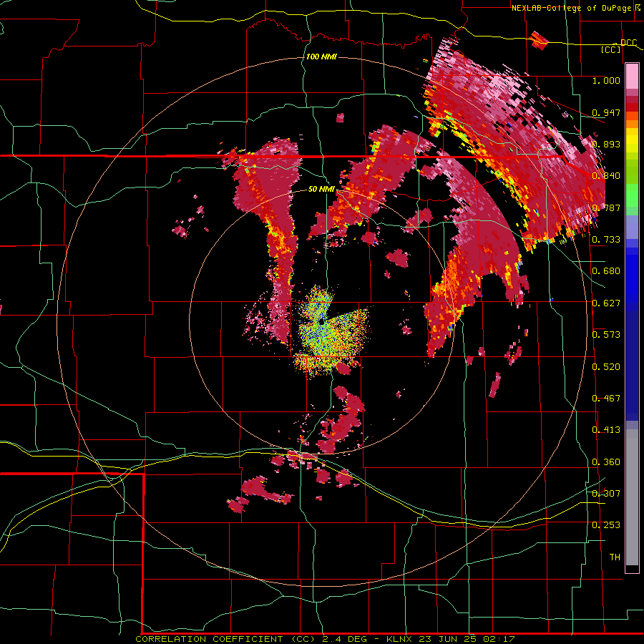The width and height of the screenshot is (644, 644).
Task: Select the 0.627 scale value
Action: pyautogui.click(x=606, y=303)
